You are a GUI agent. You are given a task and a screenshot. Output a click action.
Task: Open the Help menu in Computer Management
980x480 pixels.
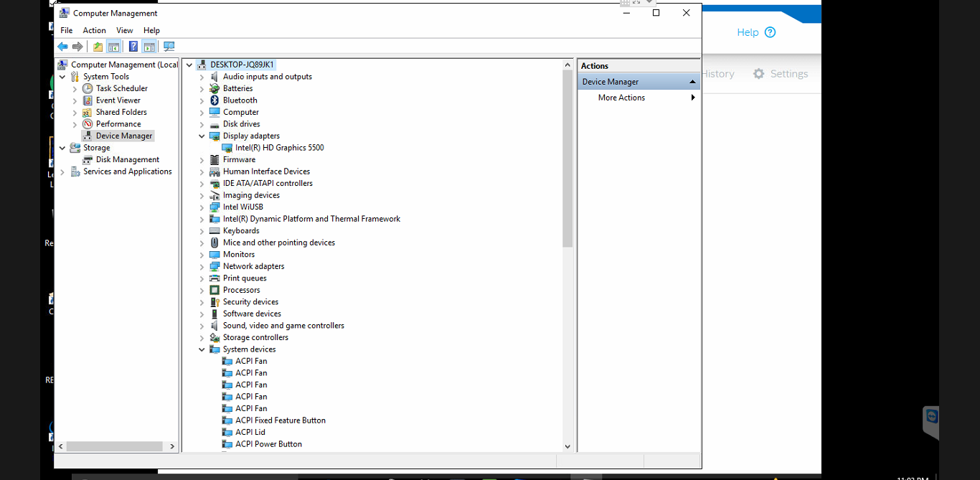[151, 30]
